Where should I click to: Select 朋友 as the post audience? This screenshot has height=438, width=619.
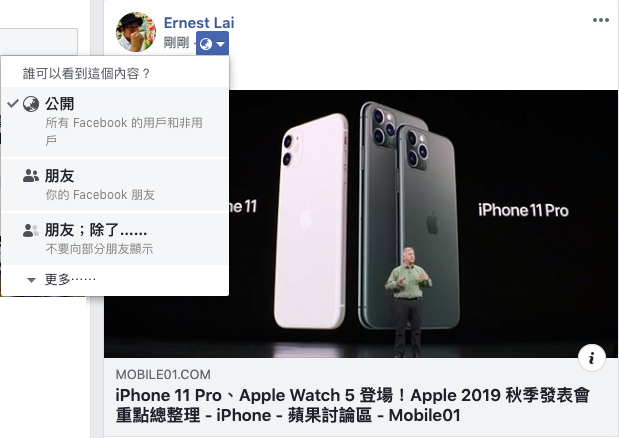[115, 185]
